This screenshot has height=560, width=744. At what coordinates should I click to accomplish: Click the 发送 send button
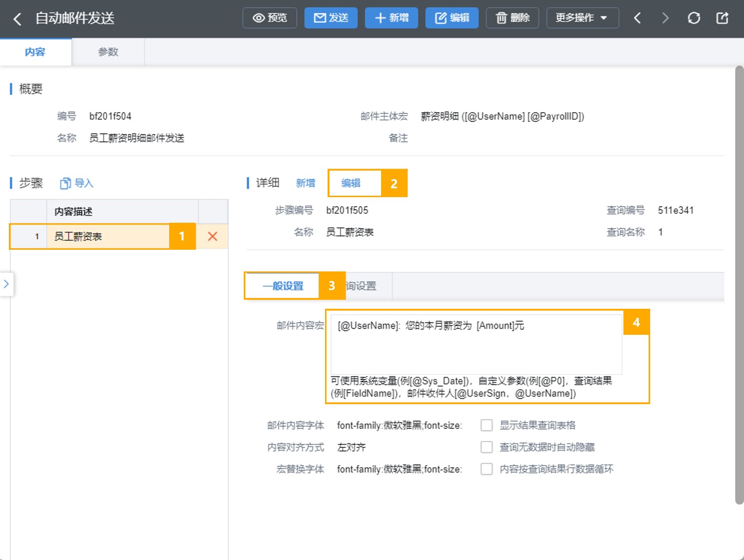331,18
